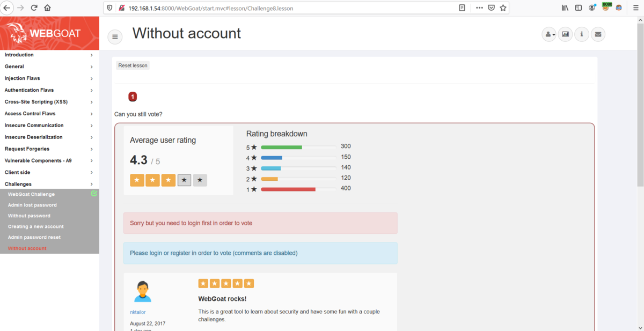Click the browser address bar URL
The image size is (644, 331).
click(211, 8)
